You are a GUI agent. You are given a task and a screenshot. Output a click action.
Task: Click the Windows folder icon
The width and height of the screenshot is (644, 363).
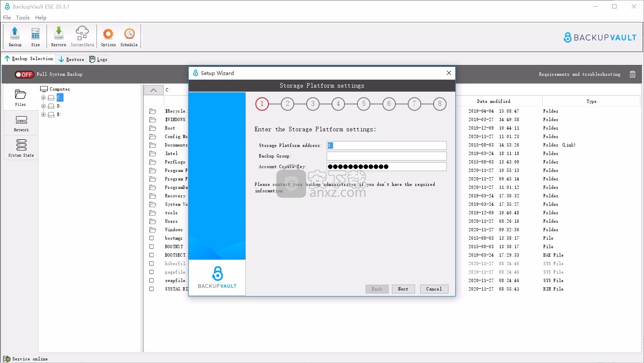[x=153, y=230]
